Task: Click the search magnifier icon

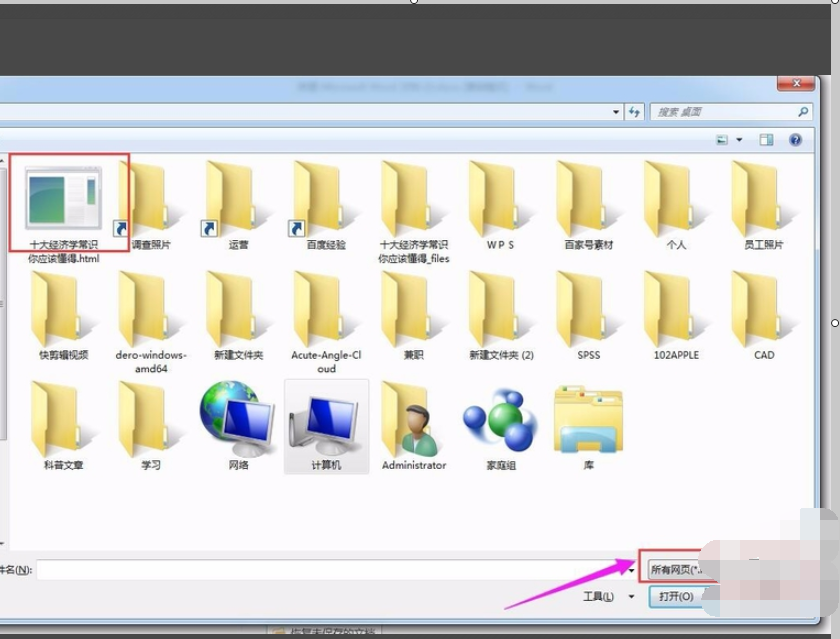Action: coord(802,112)
